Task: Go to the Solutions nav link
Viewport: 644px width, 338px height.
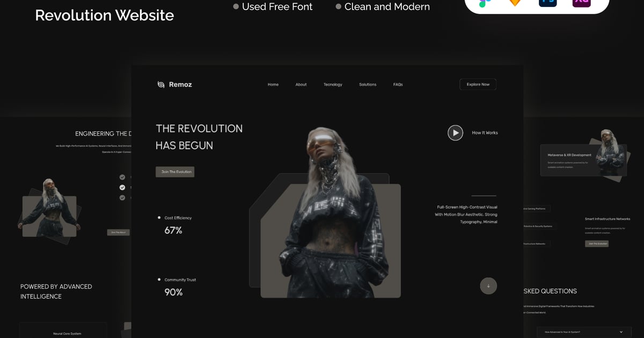Action: tap(368, 84)
